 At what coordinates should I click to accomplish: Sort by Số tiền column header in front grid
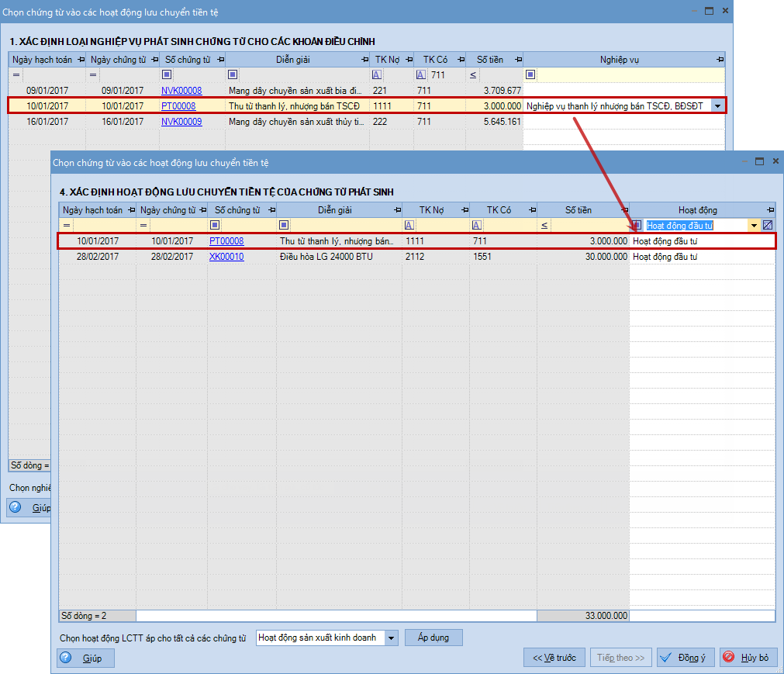(578, 210)
